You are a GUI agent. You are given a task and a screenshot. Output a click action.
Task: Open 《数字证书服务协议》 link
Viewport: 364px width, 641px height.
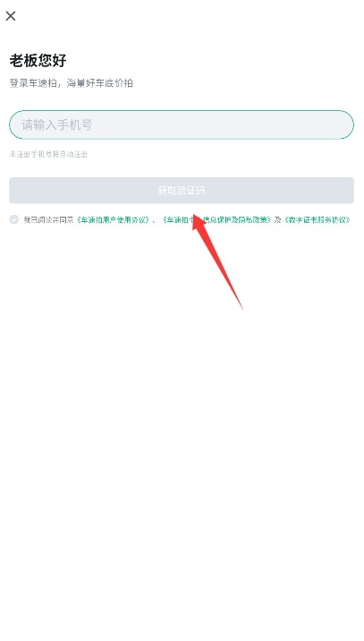pyautogui.click(x=317, y=220)
